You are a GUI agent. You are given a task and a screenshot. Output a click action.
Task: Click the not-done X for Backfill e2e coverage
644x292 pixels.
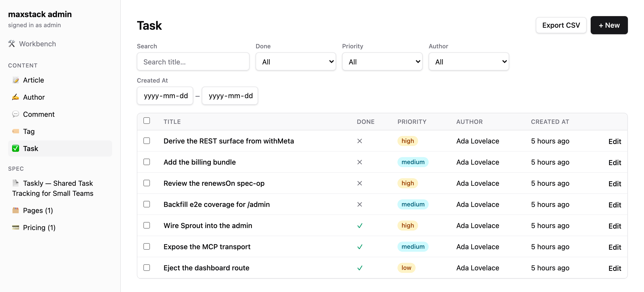pyautogui.click(x=360, y=204)
